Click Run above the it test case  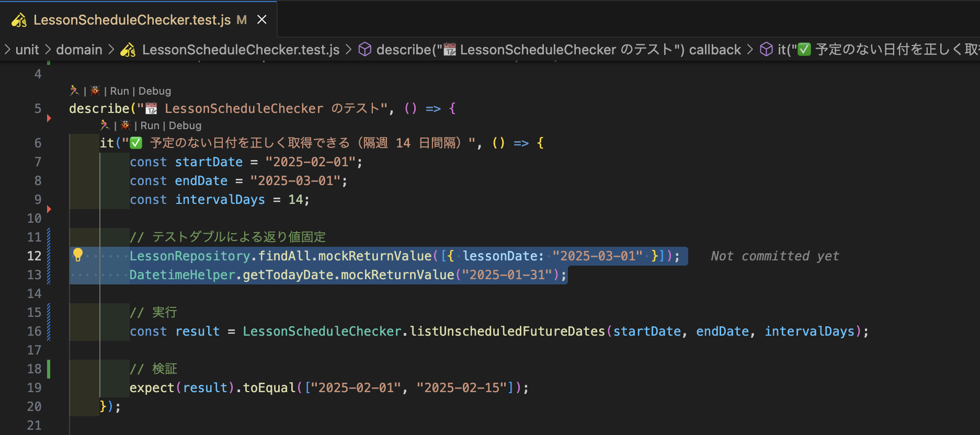pos(150,125)
